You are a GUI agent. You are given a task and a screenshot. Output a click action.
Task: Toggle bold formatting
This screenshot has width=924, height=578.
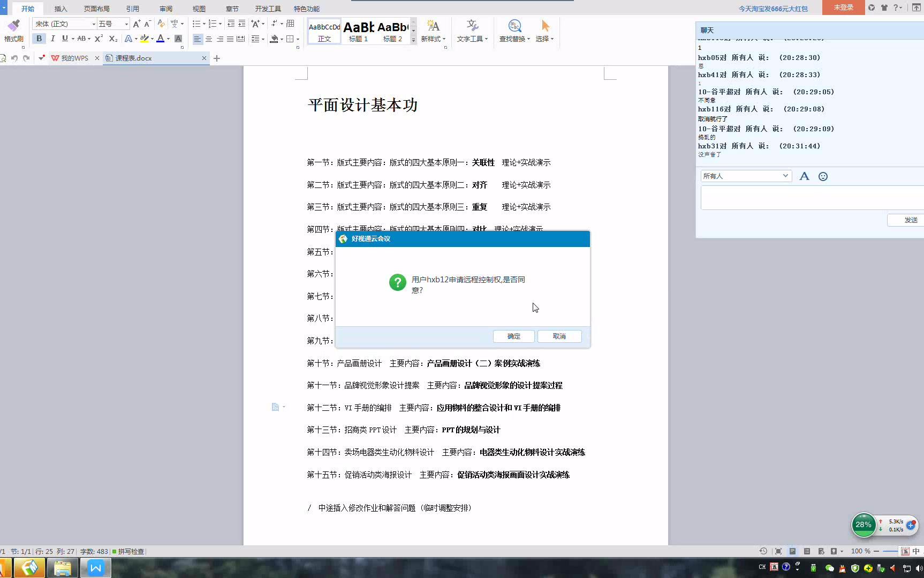click(39, 39)
